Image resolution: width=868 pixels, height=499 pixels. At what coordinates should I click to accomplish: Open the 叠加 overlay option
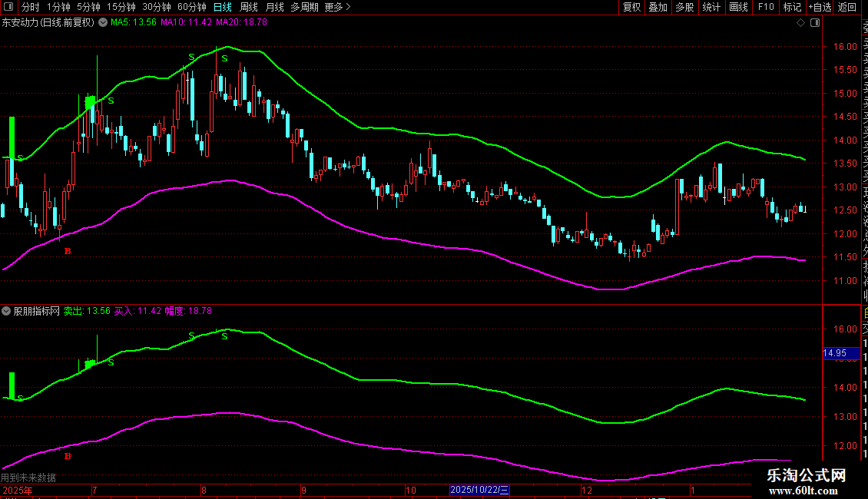(658, 7)
